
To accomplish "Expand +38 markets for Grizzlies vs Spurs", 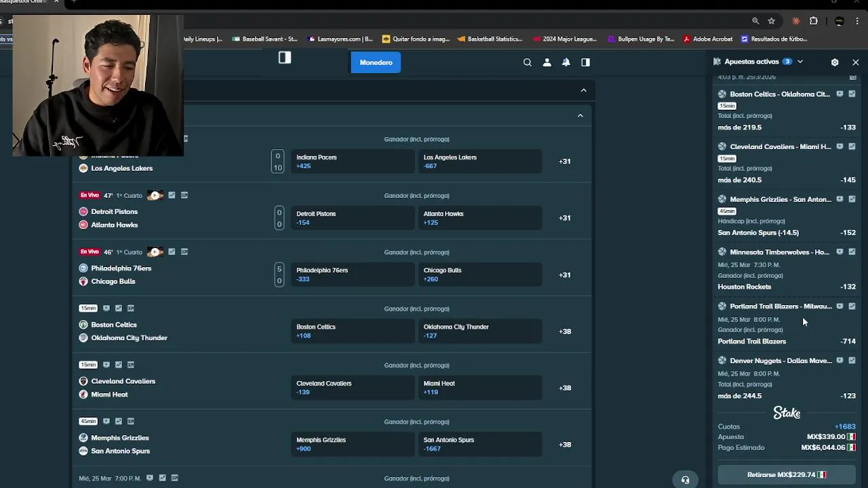I will tap(565, 445).
